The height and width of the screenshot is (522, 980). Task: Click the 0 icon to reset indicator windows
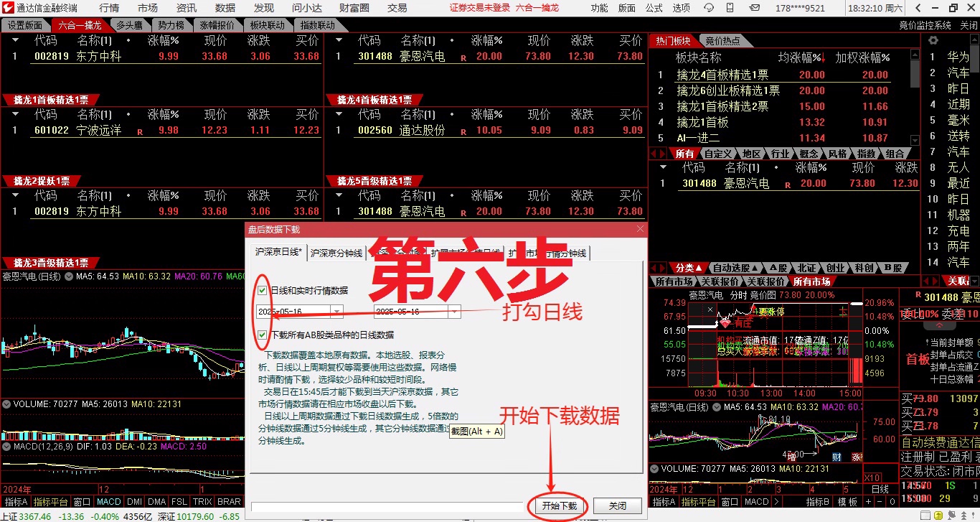pos(892,500)
